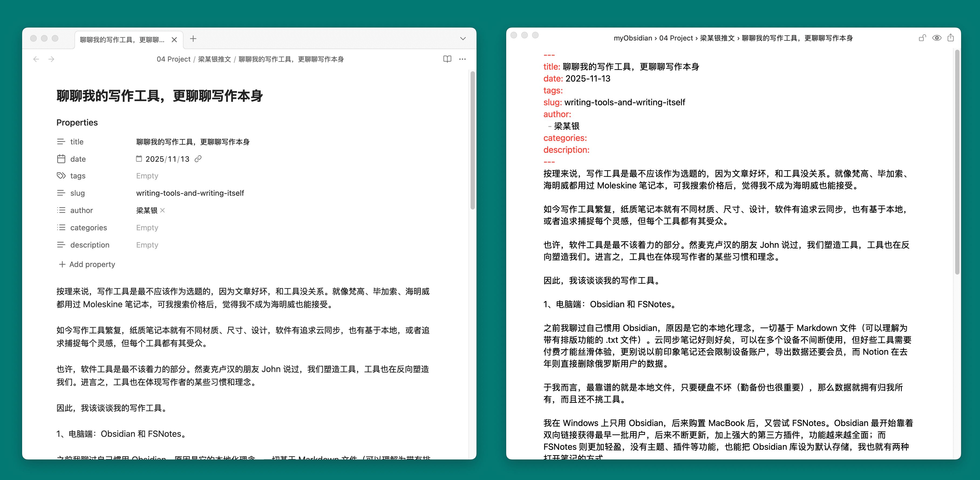The height and width of the screenshot is (480, 980).
Task: Click the FSNotes window vertical scrollbar
Action: pos(957,162)
